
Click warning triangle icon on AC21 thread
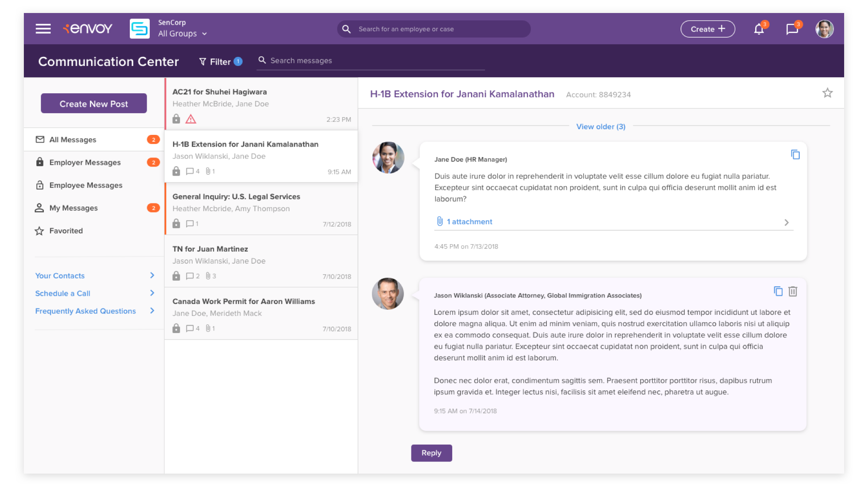point(191,119)
